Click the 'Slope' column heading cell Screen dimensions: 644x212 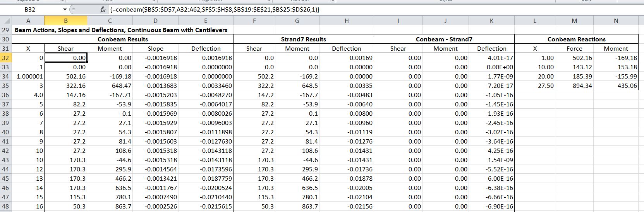coord(155,49)
